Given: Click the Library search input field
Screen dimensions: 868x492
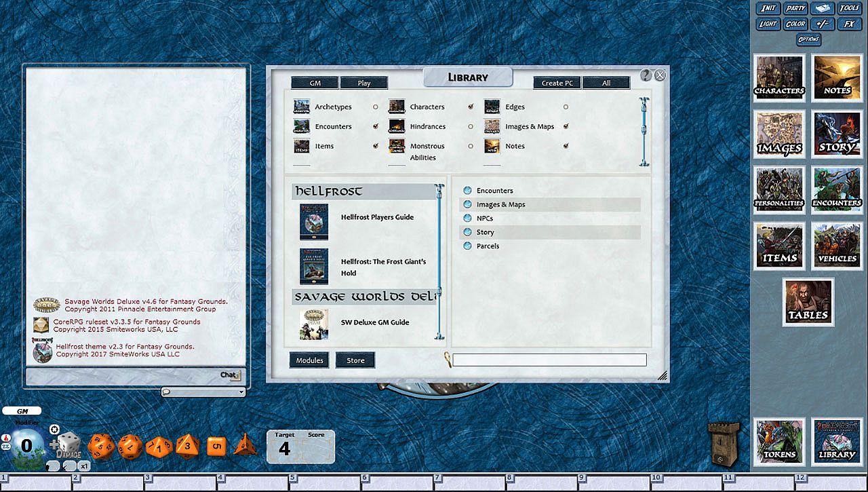Looking at the screenshot, I should pyautogui.click(x=549, y=360).
